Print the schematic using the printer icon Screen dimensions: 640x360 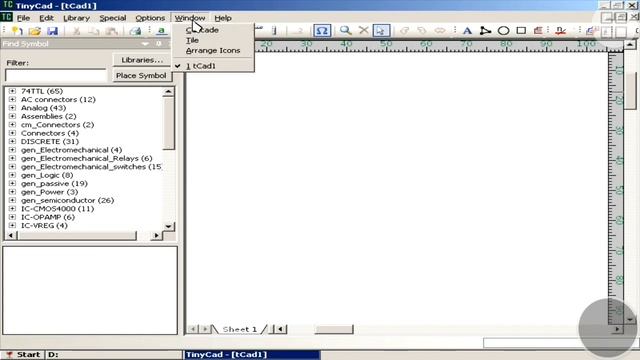(135, 31)
